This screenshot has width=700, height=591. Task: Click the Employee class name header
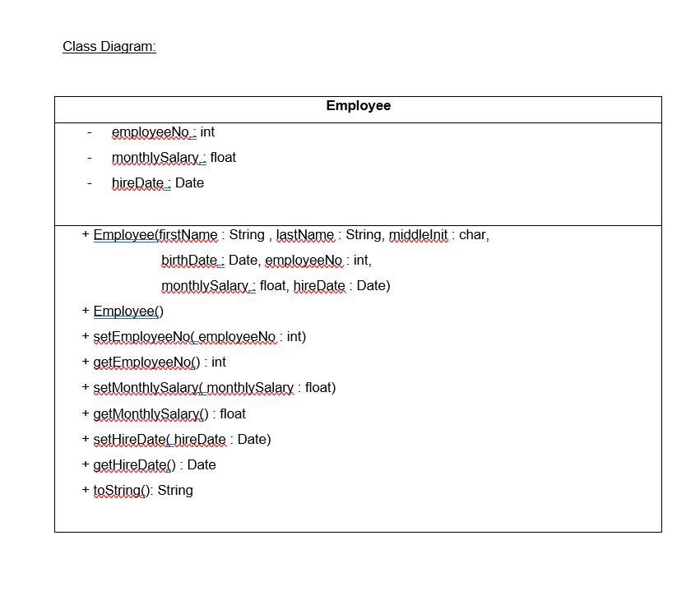358,106
